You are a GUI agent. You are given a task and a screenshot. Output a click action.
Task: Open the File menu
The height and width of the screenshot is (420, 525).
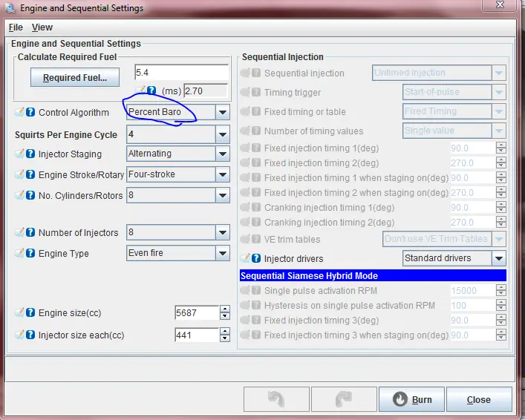pyautogui.click(x=16, y=27)
